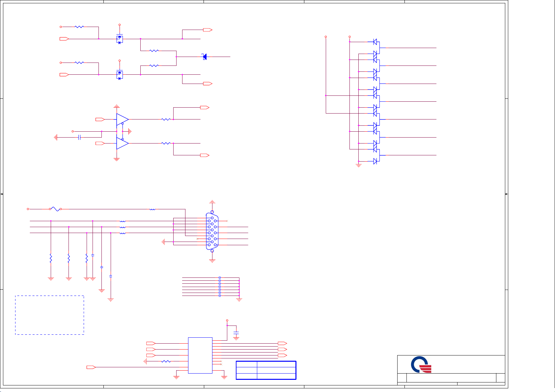
Task: Select the lone input port feeding the IC's lowest pin
Action: (91, 367)
